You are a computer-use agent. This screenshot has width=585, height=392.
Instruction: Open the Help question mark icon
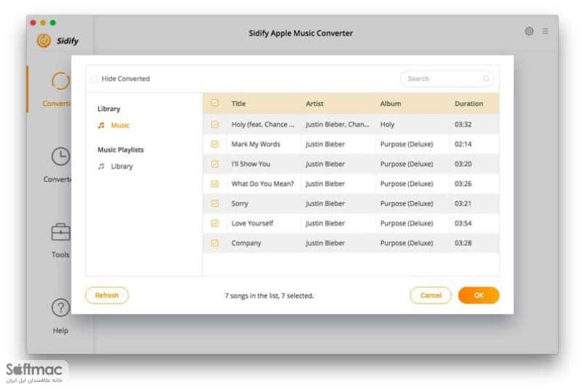click(x=61, y=308)
